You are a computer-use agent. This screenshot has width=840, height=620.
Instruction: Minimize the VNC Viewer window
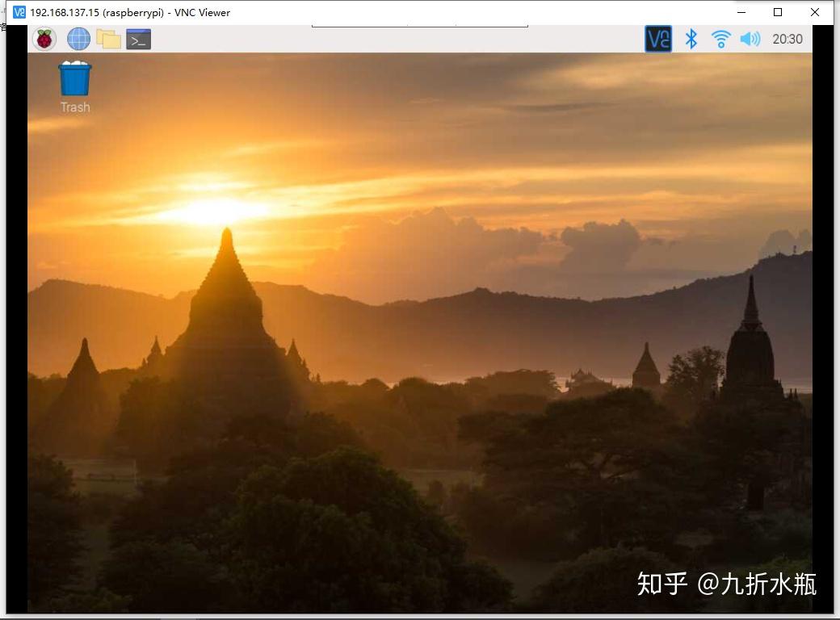pyautogui.click(x=741, y=12)
